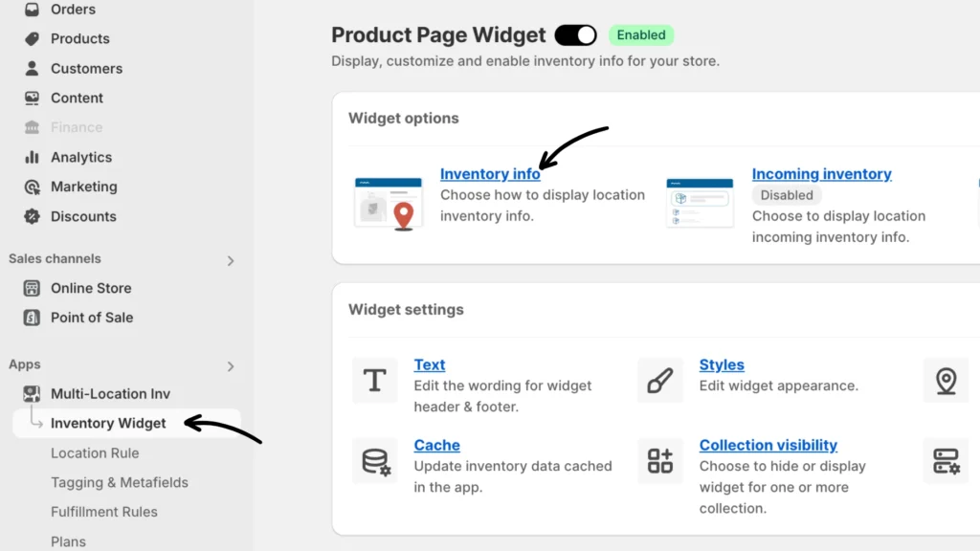Screen dimensions: 980x551
Task: Click the Text settings T icon
Action: (374, 381)
